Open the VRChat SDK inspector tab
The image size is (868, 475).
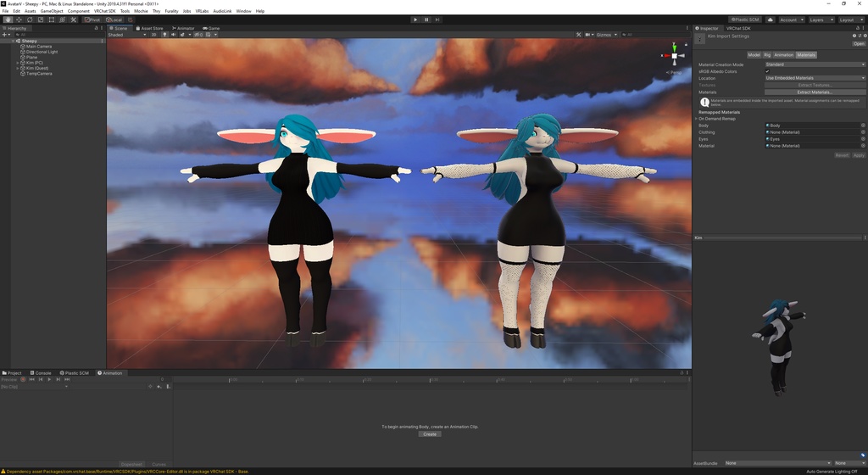738,28
